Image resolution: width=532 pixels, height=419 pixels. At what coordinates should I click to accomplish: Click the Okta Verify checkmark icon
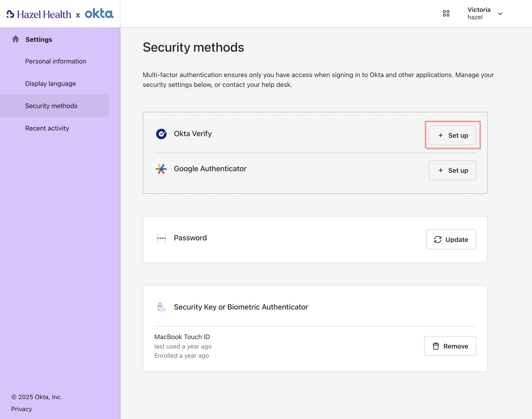(161, 134)
